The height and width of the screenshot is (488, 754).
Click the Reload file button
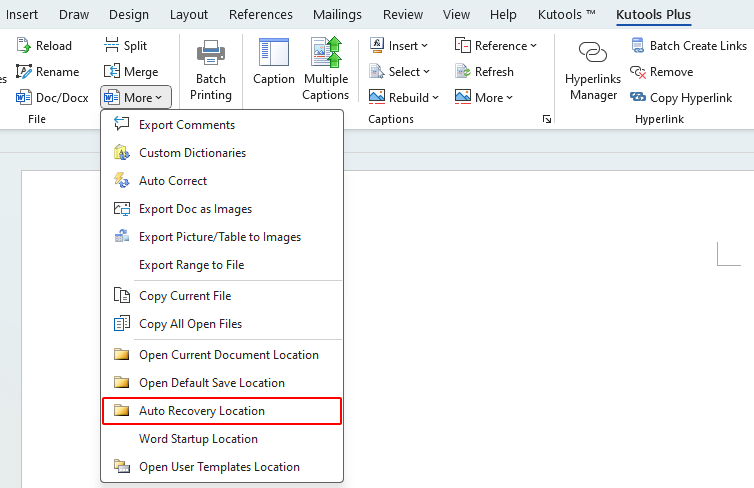(44, 46)
